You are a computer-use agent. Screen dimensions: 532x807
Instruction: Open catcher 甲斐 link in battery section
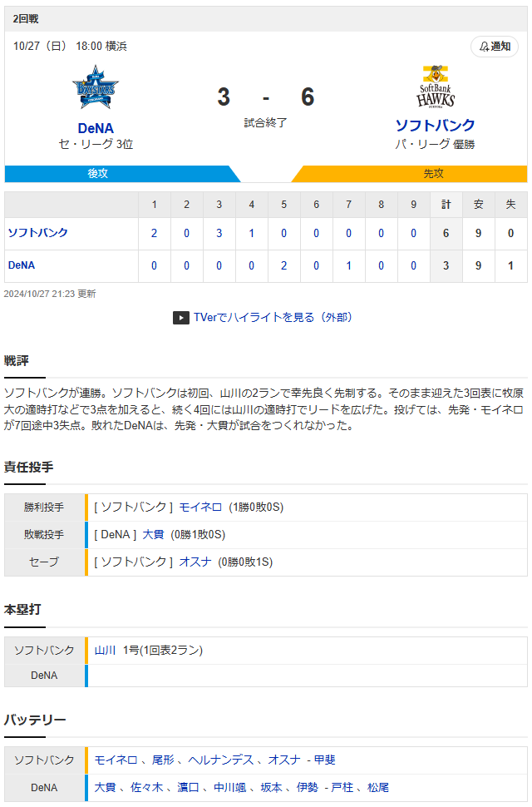point(324,760)
